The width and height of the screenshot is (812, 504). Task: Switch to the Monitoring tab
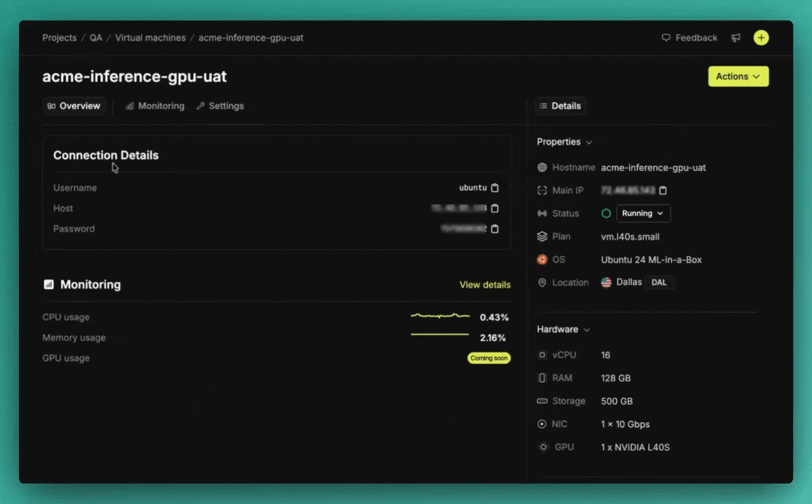tap(155, 106)
